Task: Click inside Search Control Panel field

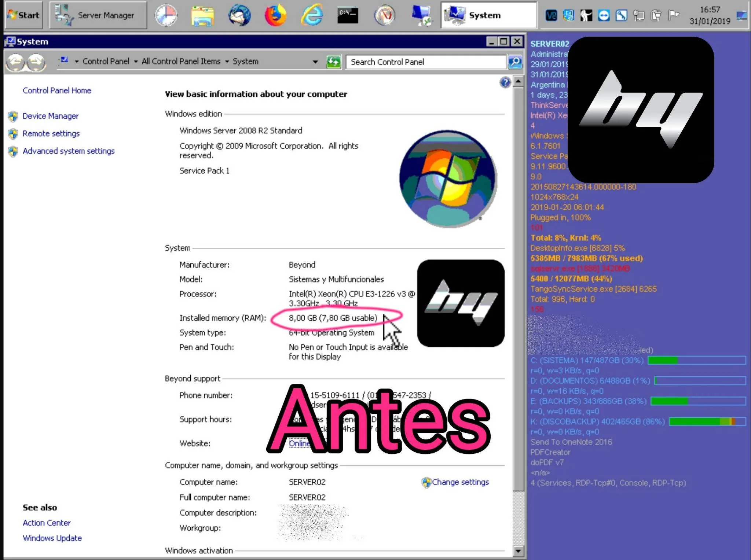Action: click(x=425, y=62)
